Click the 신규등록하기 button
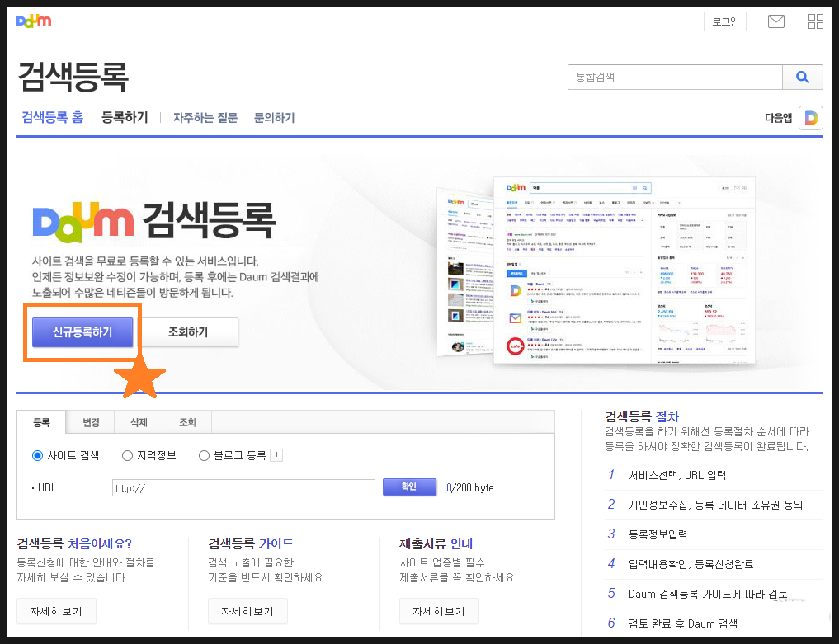The width and height of the screenshot is (839, 644). coord(82,332)
